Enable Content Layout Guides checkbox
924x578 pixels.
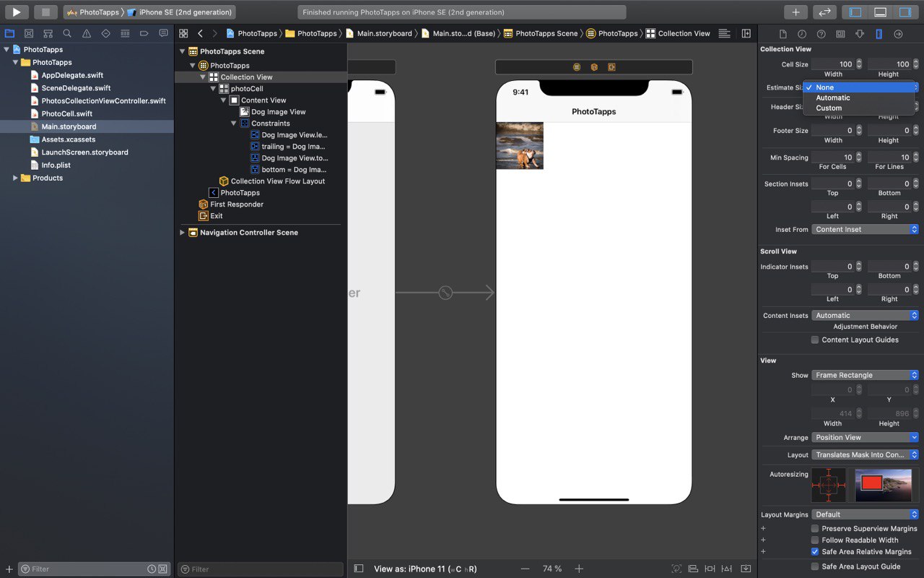815,340
